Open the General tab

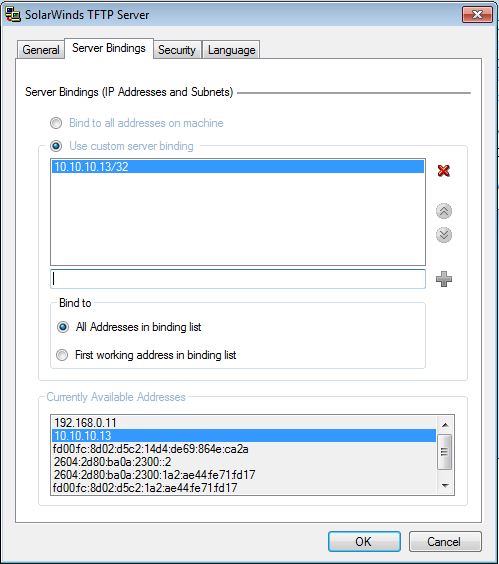pyautogui.click(x=41, y=50)
